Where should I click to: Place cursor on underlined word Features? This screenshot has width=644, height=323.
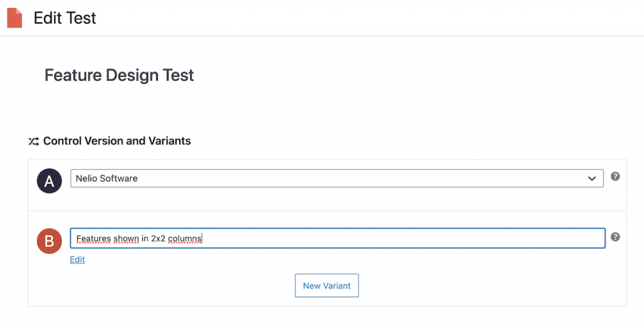(x=94, y=238)
